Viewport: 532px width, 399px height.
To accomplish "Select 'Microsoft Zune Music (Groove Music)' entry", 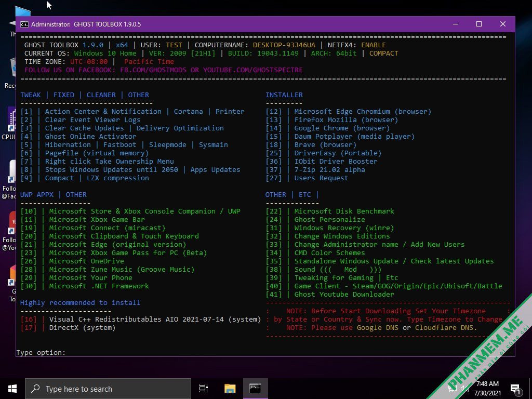I will click(x=108, y=270).
